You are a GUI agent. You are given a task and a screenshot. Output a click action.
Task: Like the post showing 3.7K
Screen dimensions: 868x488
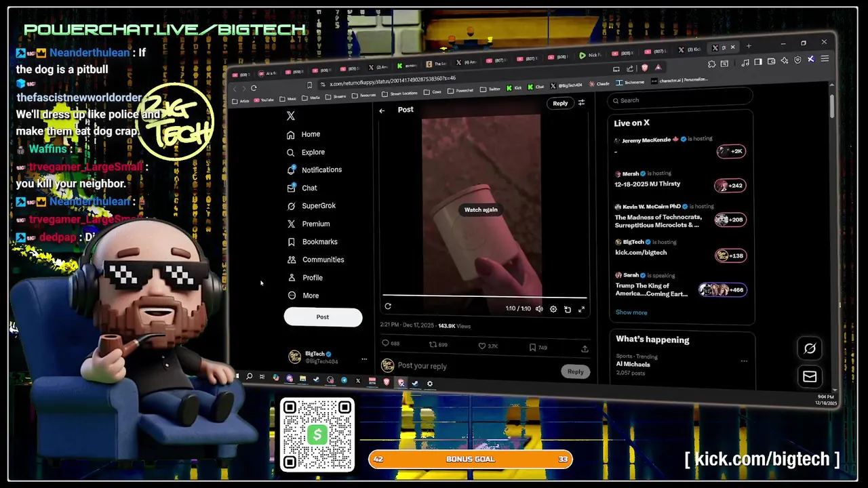(x=488, y=346)
